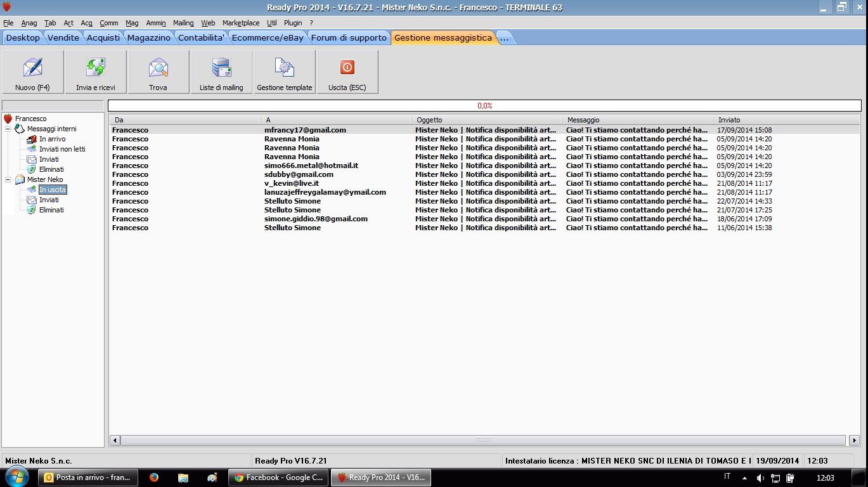
Task: Click the 19/09/2014 date in the status bar
Action: click(x=778, y=461)
